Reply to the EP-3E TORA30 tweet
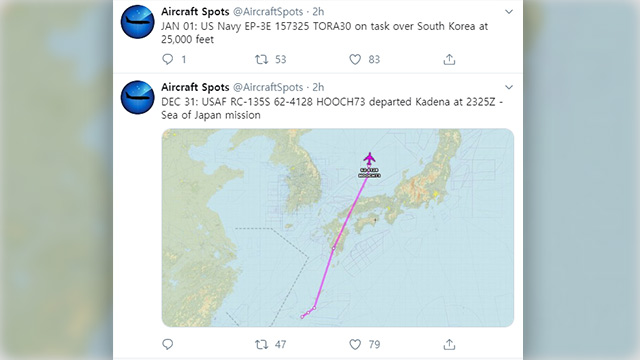The width and height of the screenshot is (640, 360). [x=168, y=60]
